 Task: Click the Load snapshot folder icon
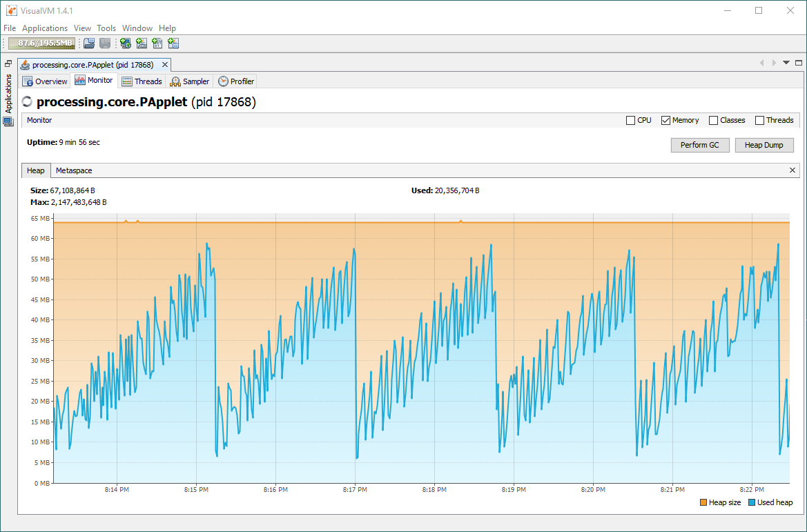89,43
